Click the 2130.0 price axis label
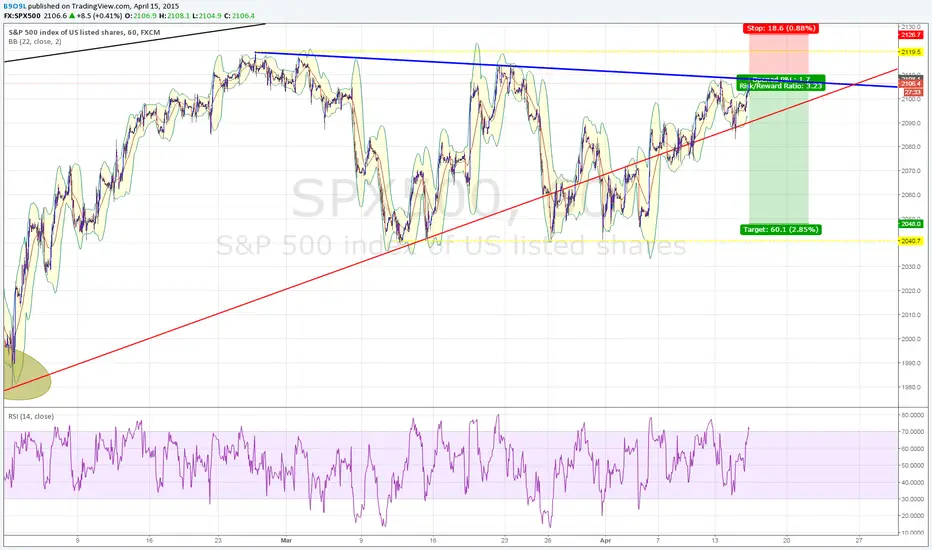Viewport: 932px width, 550px height. point(911,27)
